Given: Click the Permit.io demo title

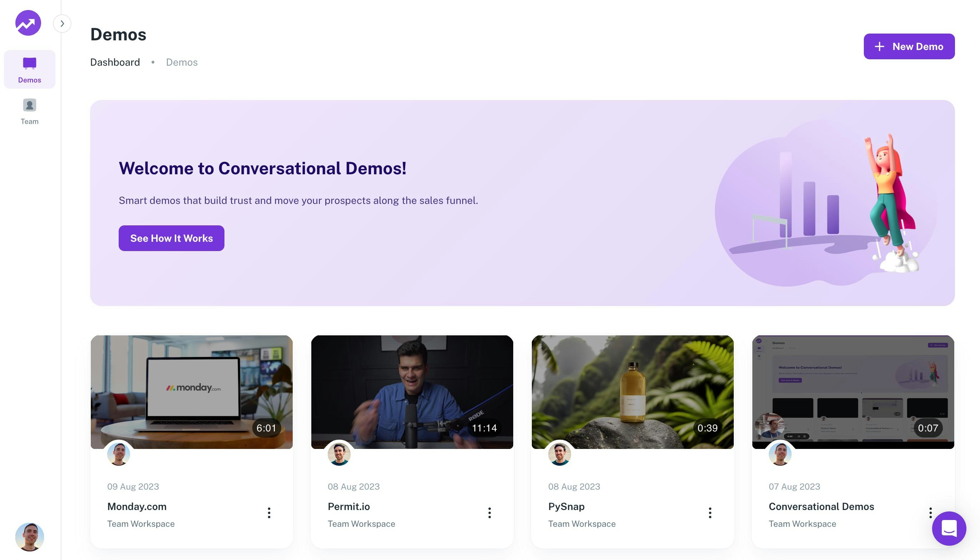Looking at the screenshot, I should (x=348, y=506).
